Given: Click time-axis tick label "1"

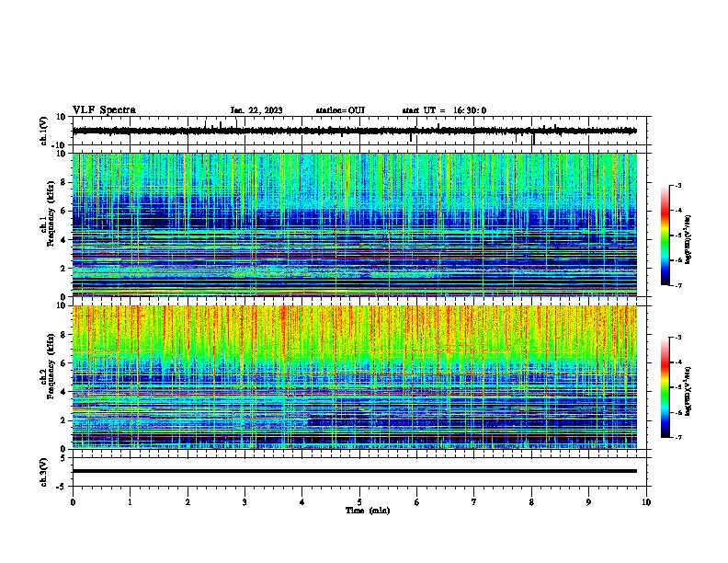Looking at the screenshot, I should 131,502.
